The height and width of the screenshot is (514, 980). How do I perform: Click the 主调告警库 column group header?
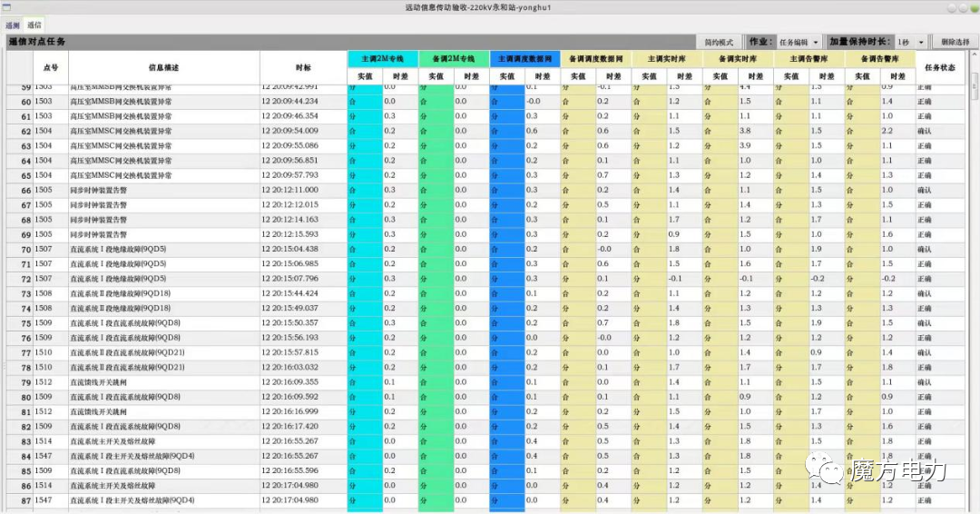pyautogui.click(x=808, y=59)
